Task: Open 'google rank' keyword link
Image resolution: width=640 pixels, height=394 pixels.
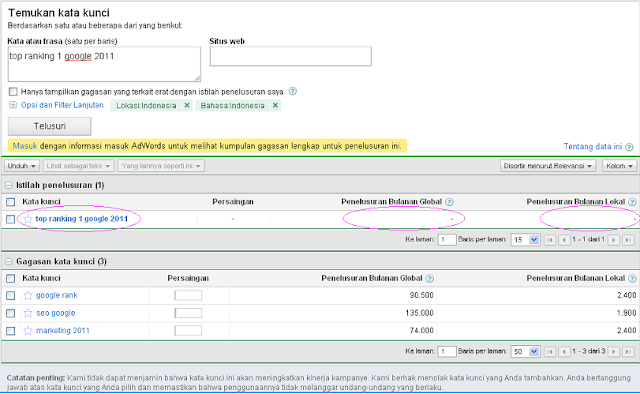Action: [57, 295]
